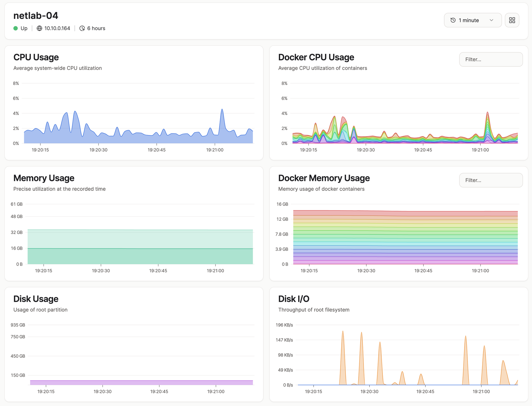Focus the Docker CPU Usage filter field
This screenshot has width=532, height=406.
pyautogui.click(x=491, y=59)
